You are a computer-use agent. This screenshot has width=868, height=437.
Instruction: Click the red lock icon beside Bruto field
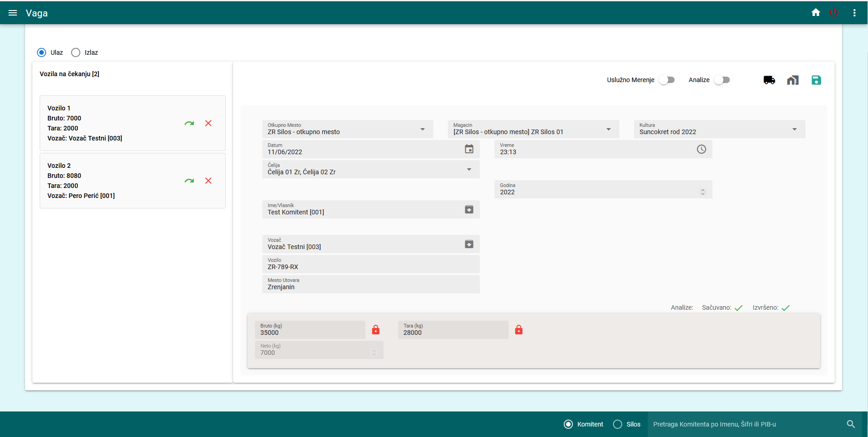point(376,329)
